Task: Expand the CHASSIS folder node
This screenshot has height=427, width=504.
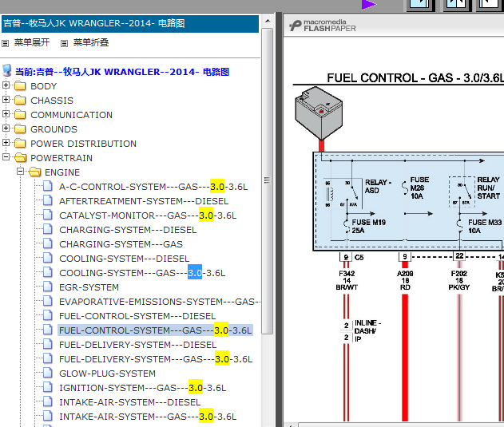Action: [x=6, y=100]
